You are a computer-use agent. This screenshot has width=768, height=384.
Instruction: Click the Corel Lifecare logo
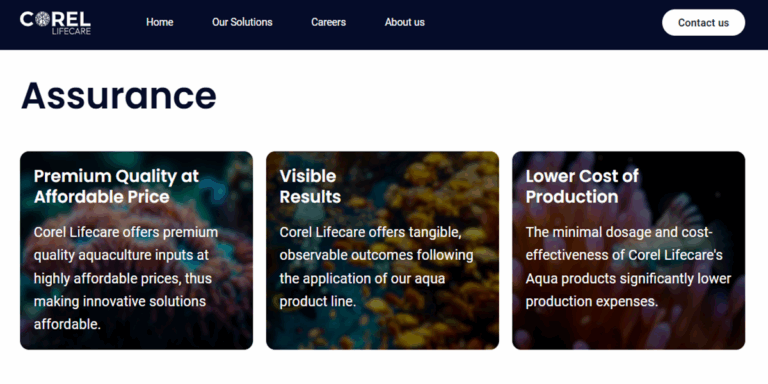(55, 23)
